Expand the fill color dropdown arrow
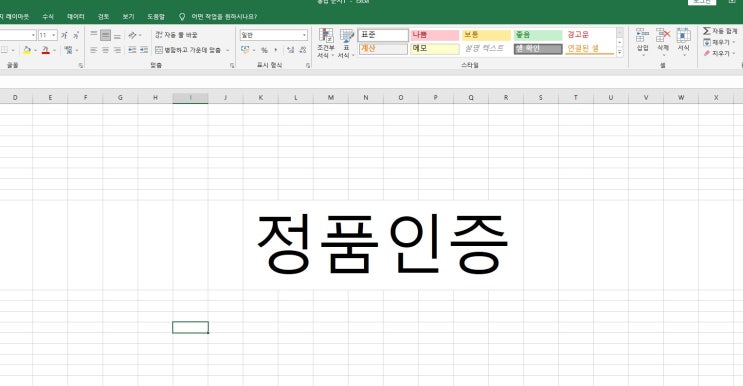This screenshot has height=386, width=743. pyautogui.click(x=35, y=50)
